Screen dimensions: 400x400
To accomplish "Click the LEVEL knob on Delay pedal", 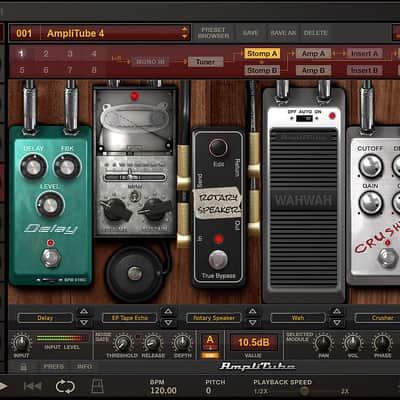I will pos(50,204).
